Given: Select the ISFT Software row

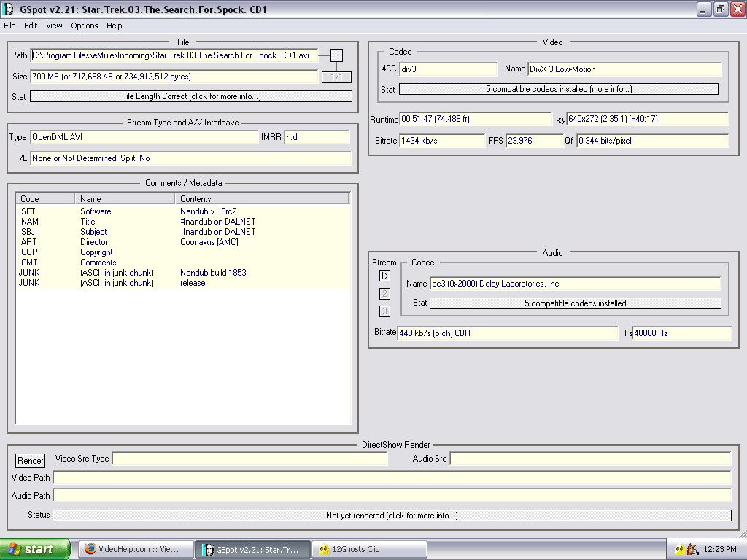Looking at the screenshot, I should (183, 211).
